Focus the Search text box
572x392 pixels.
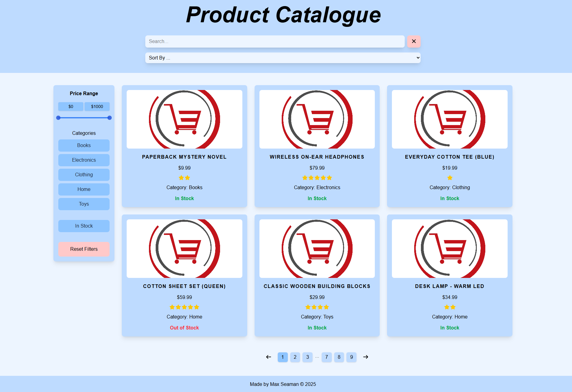[x=275, y=41]
